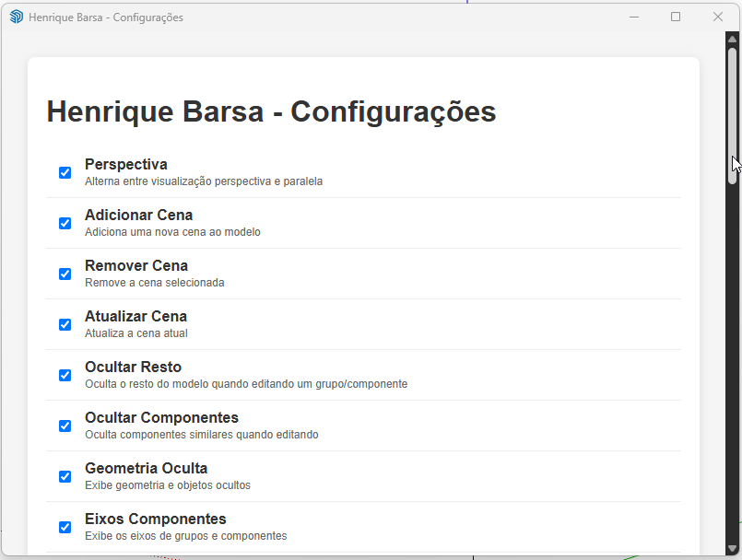This screenshot has height=560, width=742.
Task: Turn off the Atualizar Cena checkbox
Action: coord(65,324)
